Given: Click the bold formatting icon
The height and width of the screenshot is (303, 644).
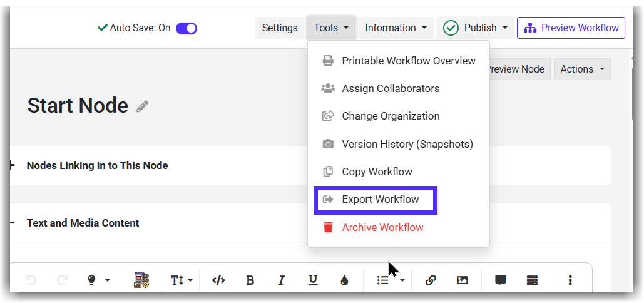Looking at the screenshot, I should tap(250, 280).
